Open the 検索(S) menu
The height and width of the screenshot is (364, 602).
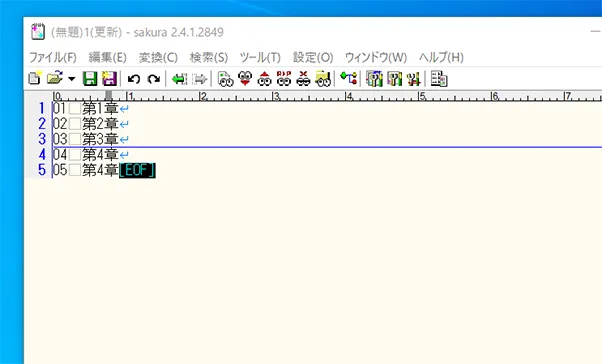[209, 58]
